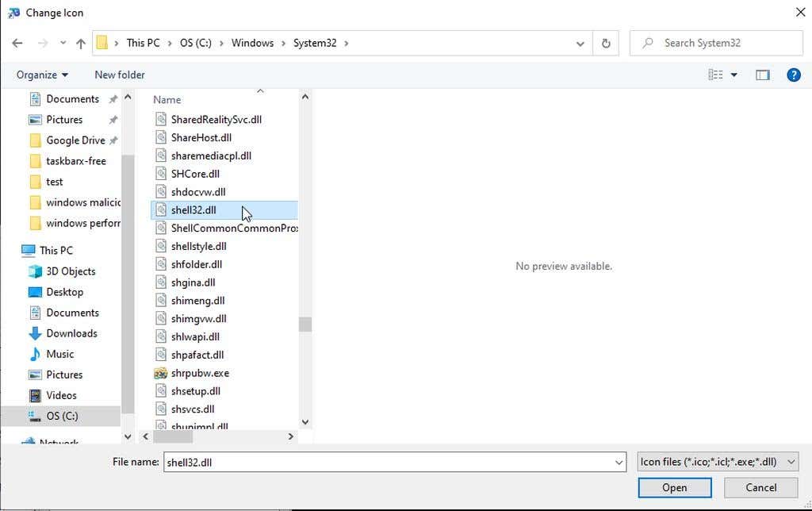Expand the view options dropdown arrow
This screenshot has width=812, height=511.
click(733, 75)
